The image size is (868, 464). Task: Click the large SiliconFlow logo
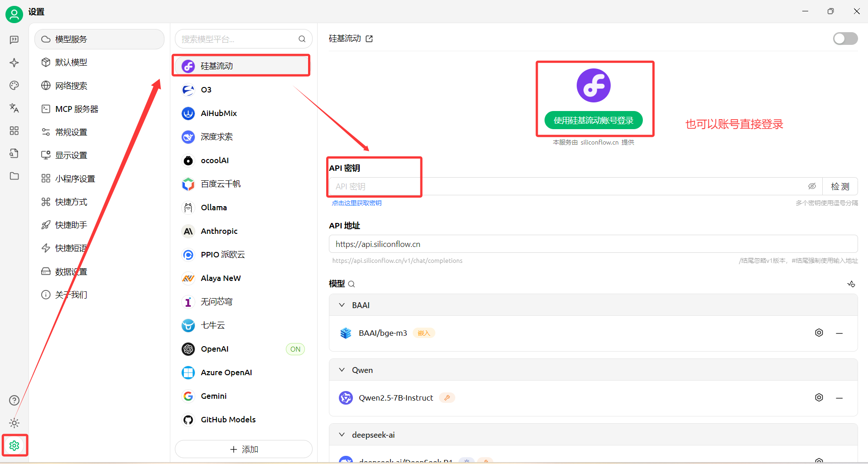point(593,86)
